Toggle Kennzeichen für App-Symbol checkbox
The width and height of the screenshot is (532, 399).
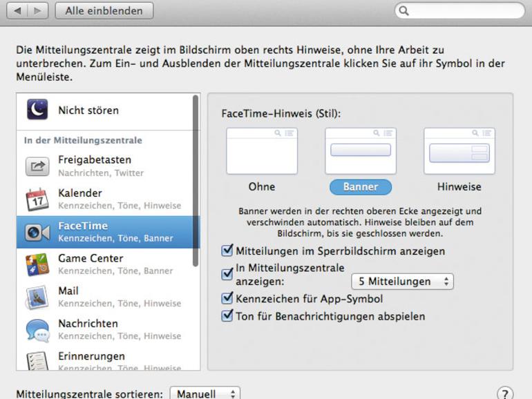click(227, 298)
